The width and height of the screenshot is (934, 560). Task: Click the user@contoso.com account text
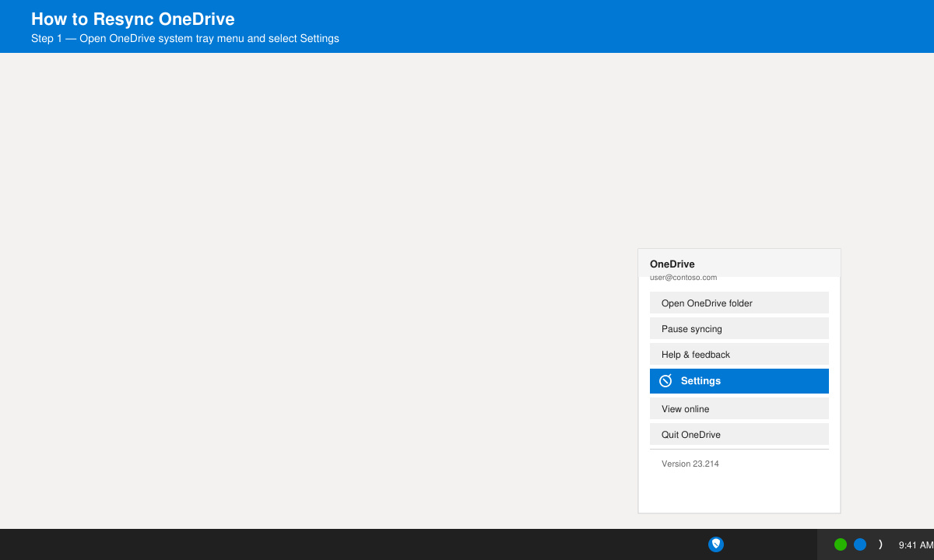683,278
